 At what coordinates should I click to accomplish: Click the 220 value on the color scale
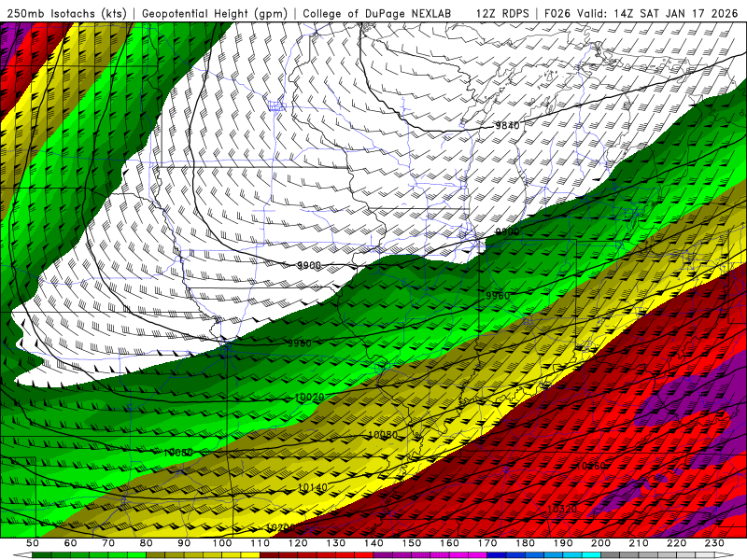coord(677,543)
